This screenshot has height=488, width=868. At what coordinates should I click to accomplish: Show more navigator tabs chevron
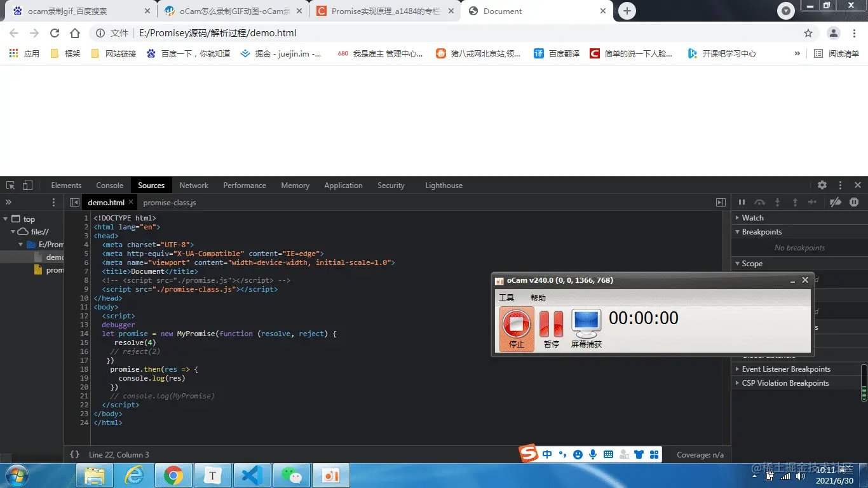(8, 203)
